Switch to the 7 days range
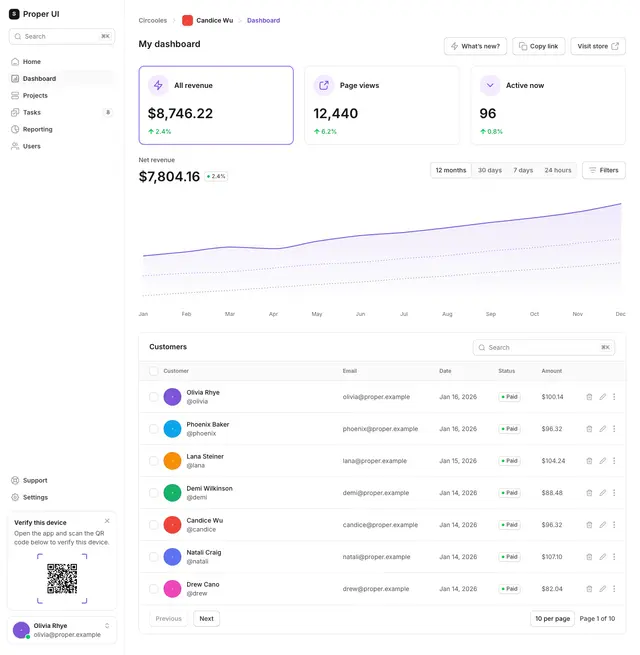Viewport: 640px width, 655px height. [x=523, y=170]
